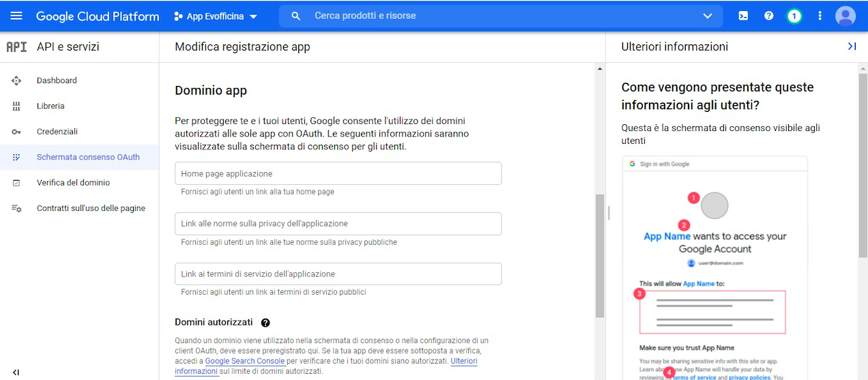Click the Verifica del dominio checkbox icon
Viewport: 868px width, 380px height.
pos(16,183)
